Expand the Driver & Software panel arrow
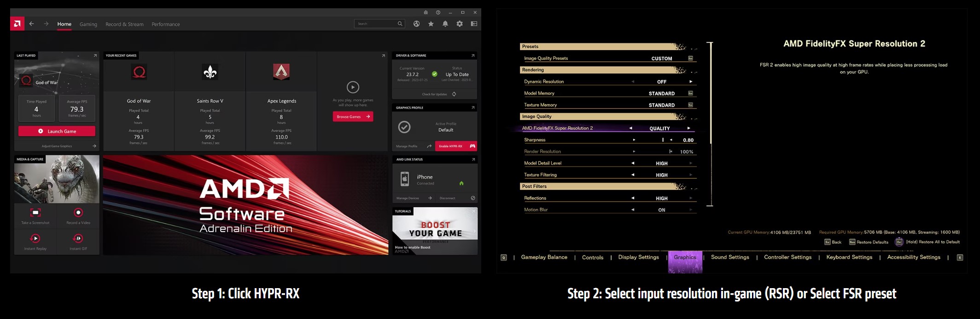The width and height of the screenshot is (980, 319). [472, 56]
